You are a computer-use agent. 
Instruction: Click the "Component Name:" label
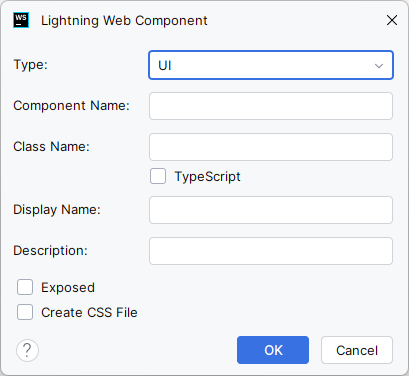71,106
